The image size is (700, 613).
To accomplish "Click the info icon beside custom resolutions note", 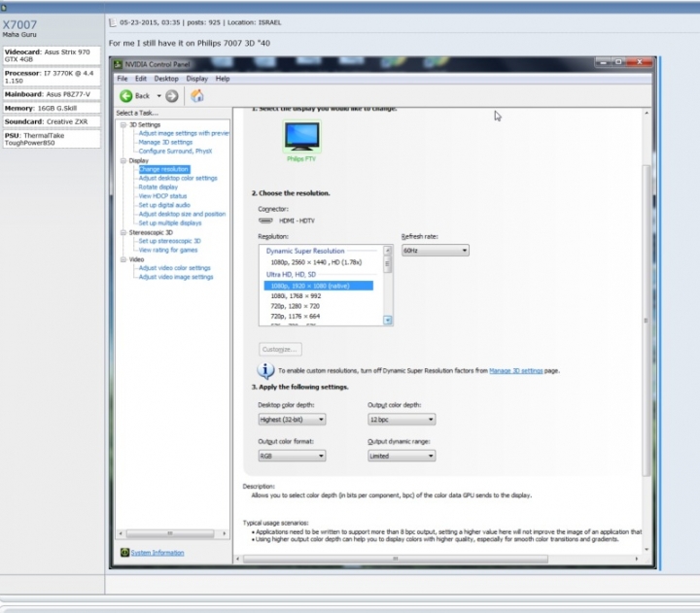I will pyautogui.click(x=265, y=370).
